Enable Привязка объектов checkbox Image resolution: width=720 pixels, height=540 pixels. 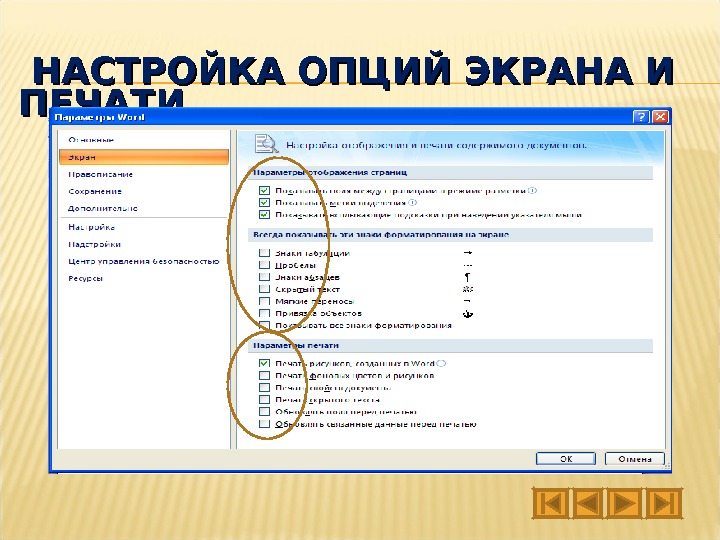(x=264, y=313)
